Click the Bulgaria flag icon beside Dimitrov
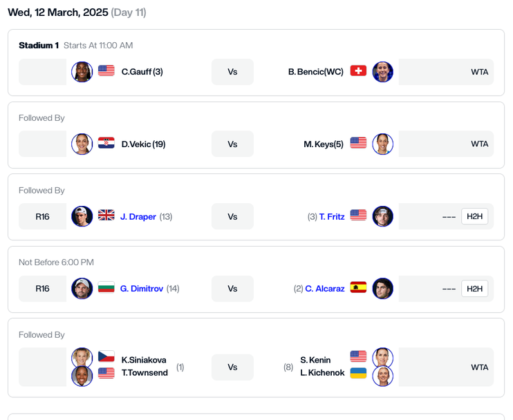 tap(106, 287)
